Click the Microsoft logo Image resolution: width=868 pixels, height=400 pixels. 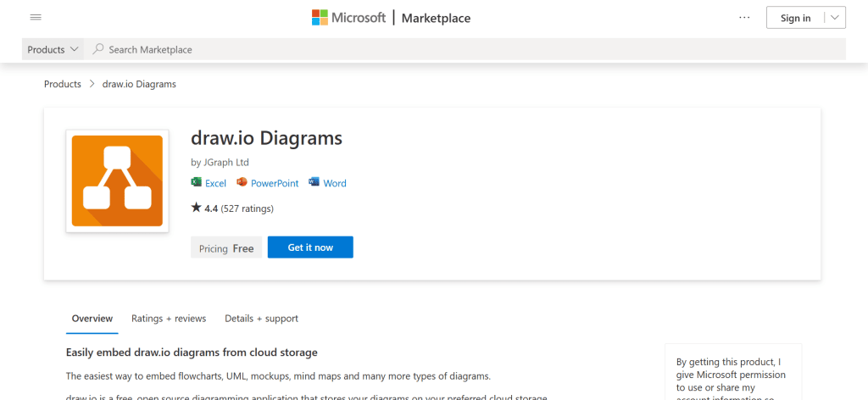coord(348,18)
